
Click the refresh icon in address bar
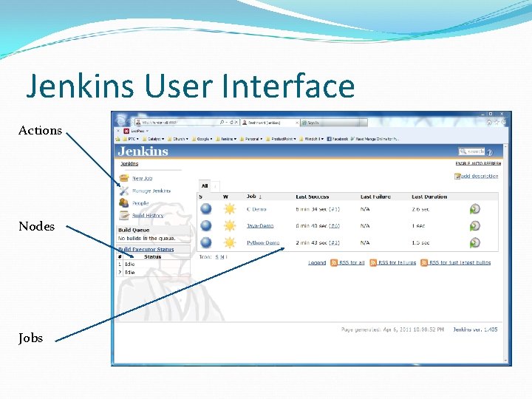tap(231, 122)
